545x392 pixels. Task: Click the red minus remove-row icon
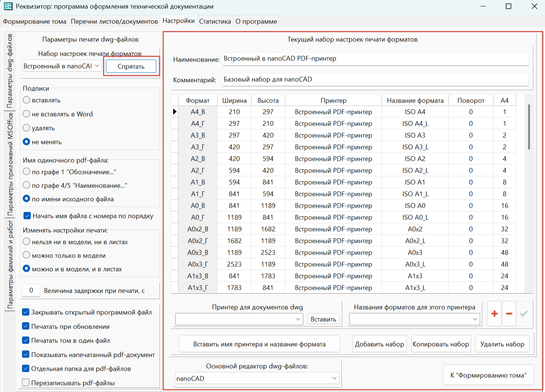[509, 314]
